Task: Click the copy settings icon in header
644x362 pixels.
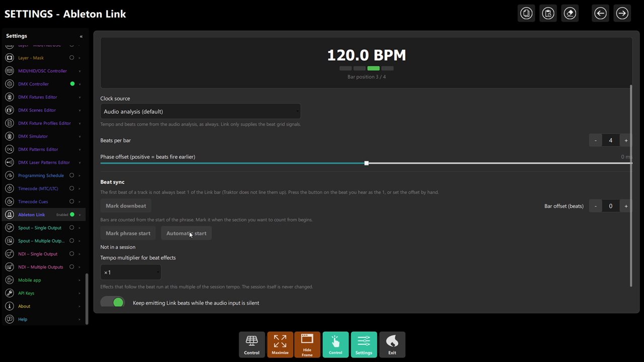Action: click(526, 13)
